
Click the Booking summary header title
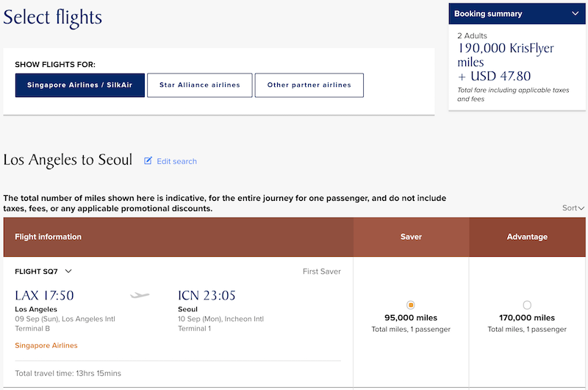point(488,13)
